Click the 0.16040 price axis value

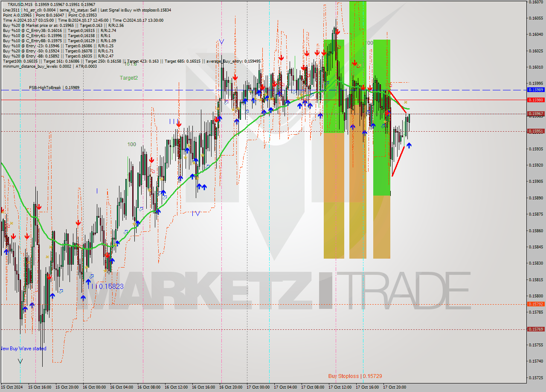536,35
